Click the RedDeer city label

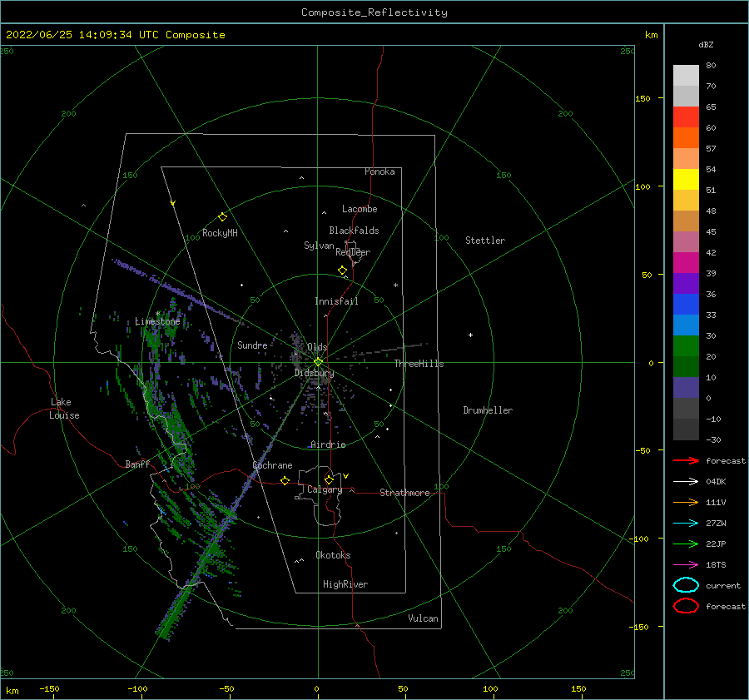point(353,252)
